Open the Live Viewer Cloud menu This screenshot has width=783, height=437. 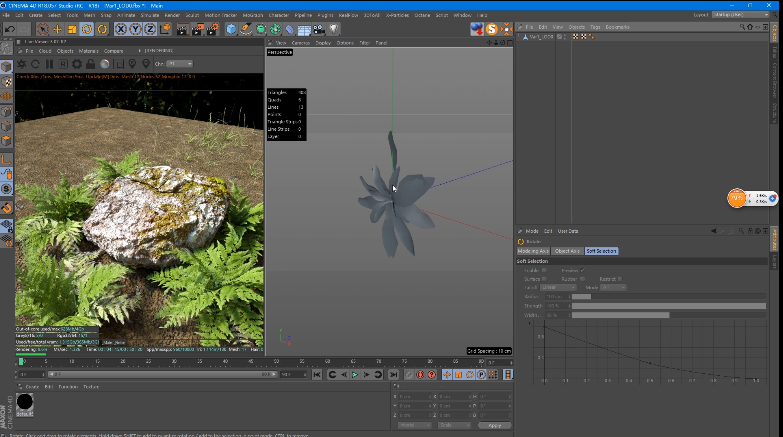tap(45, 51)
